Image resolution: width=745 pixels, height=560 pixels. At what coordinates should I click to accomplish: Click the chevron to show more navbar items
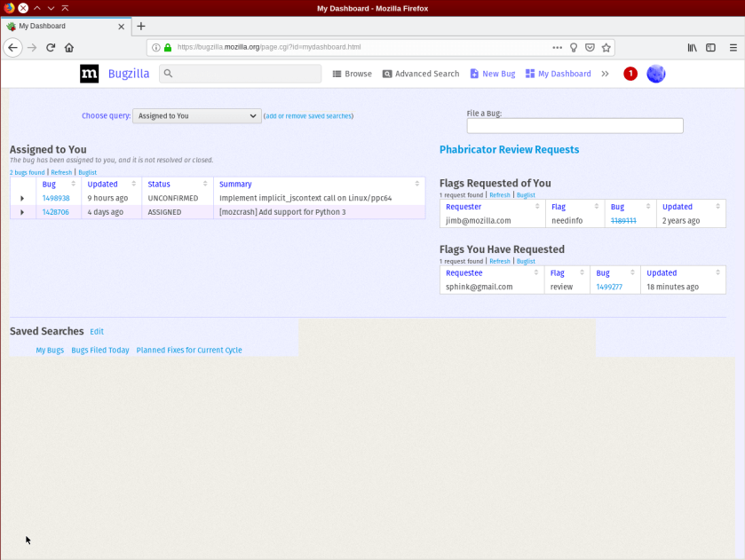pos(606,74)
